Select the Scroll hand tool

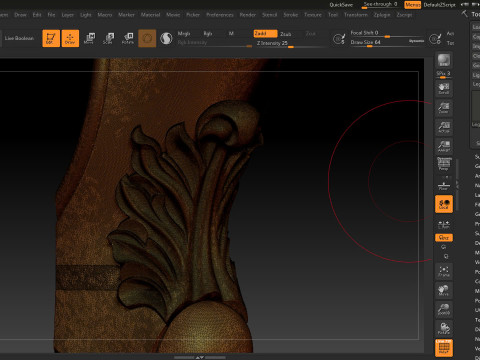click(444, 88)
